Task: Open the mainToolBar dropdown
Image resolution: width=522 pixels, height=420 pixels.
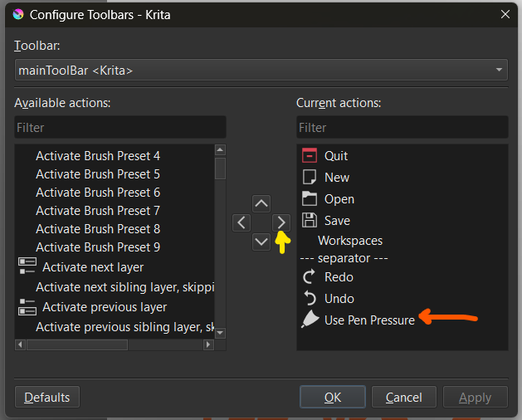Action: [x=261, y=71]
